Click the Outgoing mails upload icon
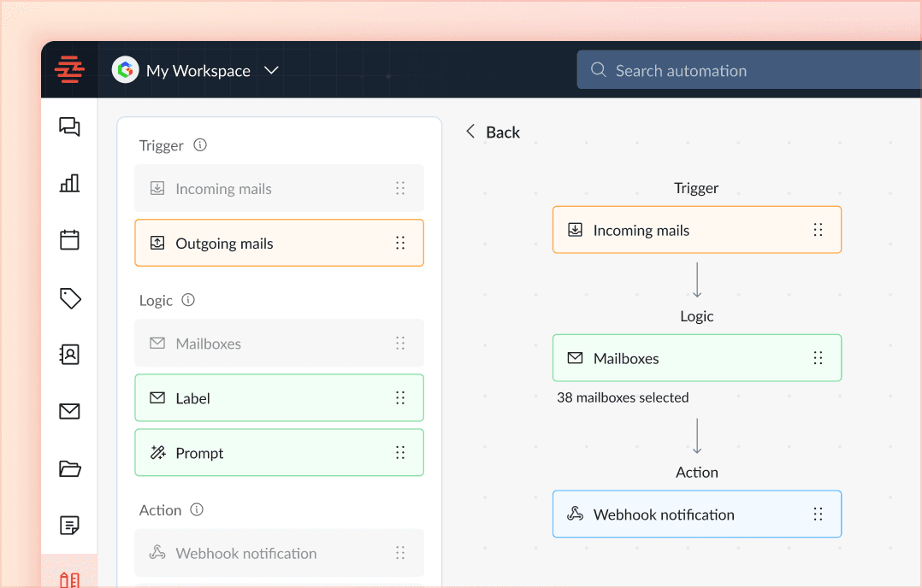 click(157, 243)
